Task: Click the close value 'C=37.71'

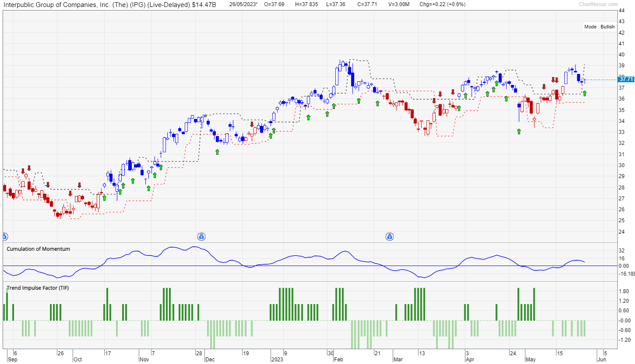Action: (x=367, y=4)
